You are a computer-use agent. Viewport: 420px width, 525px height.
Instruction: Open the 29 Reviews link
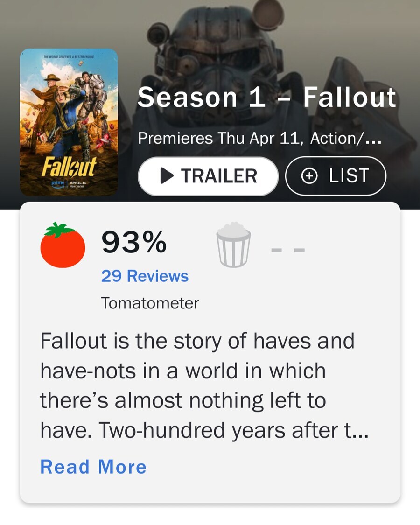coord(145,276)
